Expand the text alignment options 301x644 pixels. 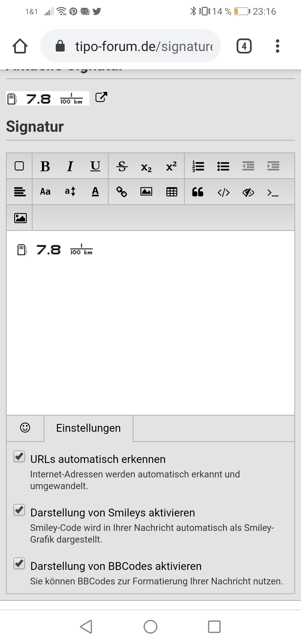[20, 192]
